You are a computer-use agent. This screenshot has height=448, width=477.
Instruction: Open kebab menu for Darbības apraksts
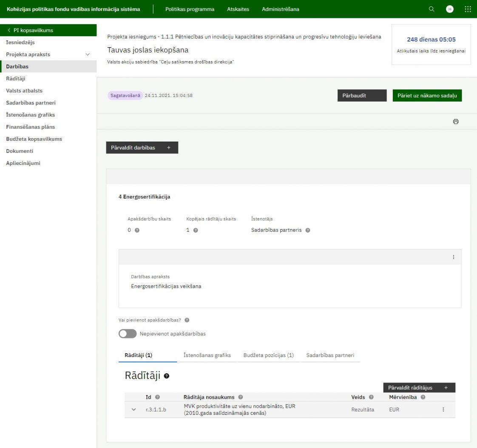[x=453, y=257]
